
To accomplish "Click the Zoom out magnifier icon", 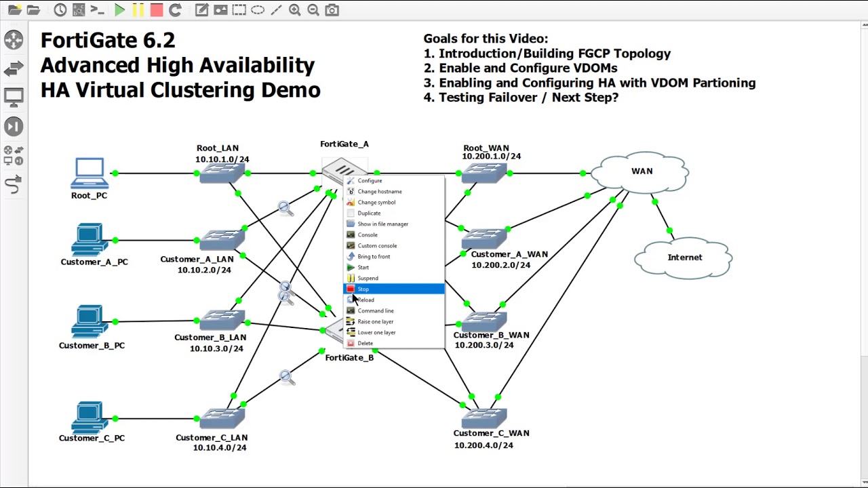I will pos(313,10).
